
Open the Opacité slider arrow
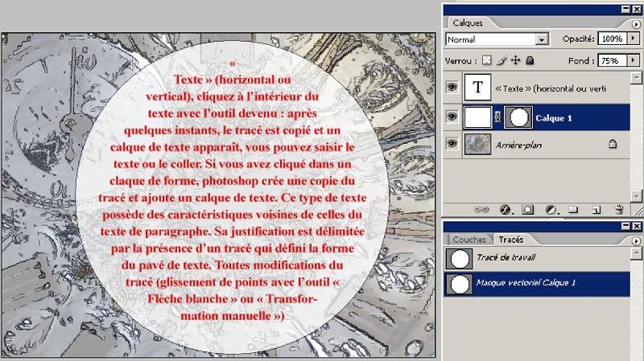[634, 39]
